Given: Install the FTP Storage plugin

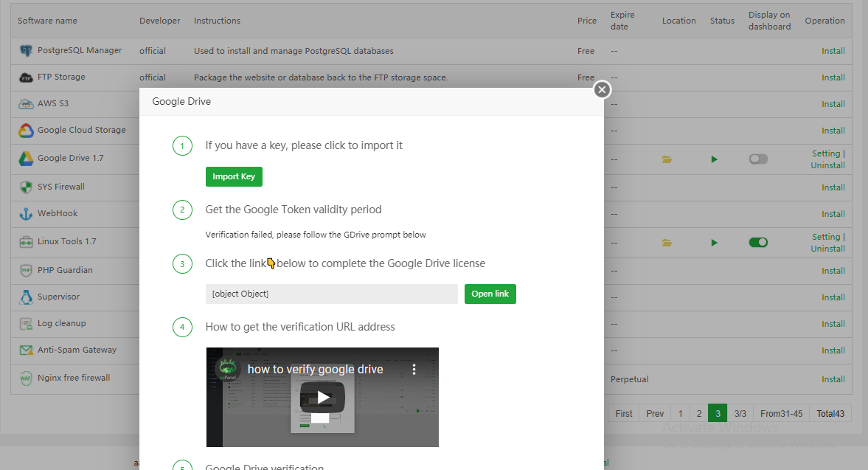Looking at the screenshot, I should pyautogui.click(x=833, y=77).
